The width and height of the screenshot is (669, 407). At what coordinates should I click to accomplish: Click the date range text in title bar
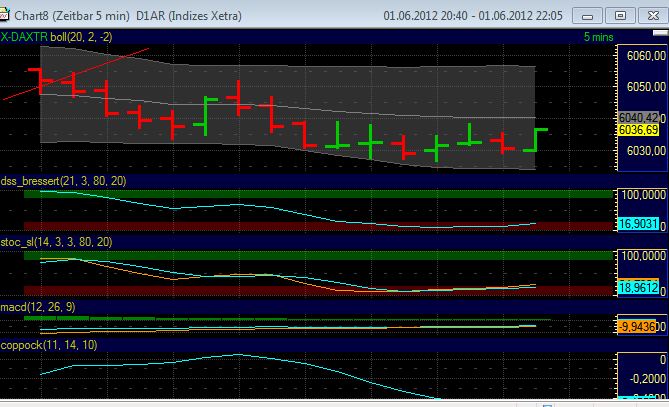click(x=473, y=16)
